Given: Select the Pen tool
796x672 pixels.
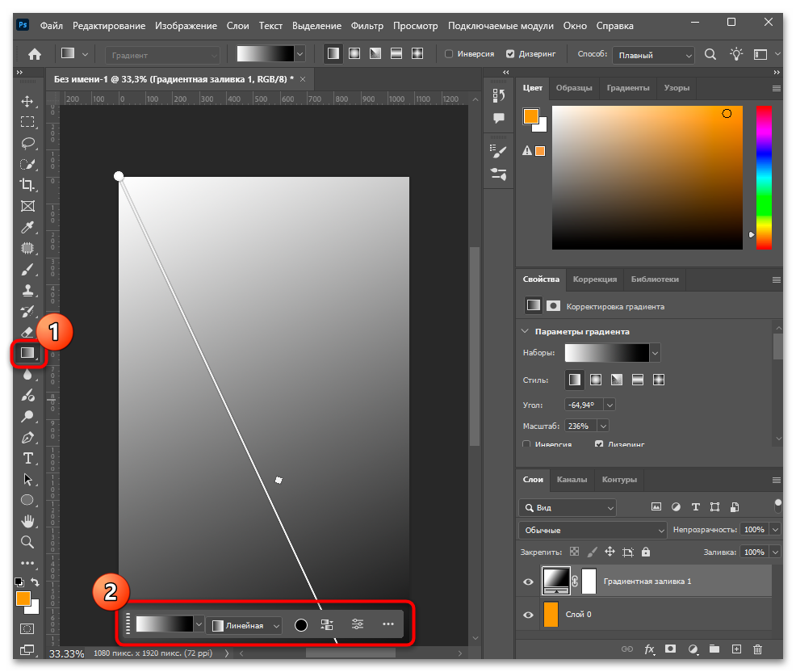Looking at the screenshot, I should (x=27, y=437).
